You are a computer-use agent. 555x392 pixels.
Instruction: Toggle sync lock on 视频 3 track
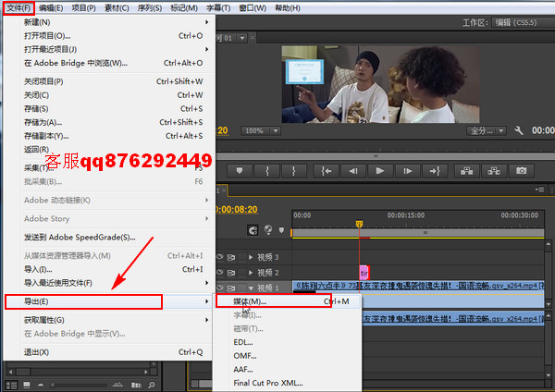click(231, 257)
